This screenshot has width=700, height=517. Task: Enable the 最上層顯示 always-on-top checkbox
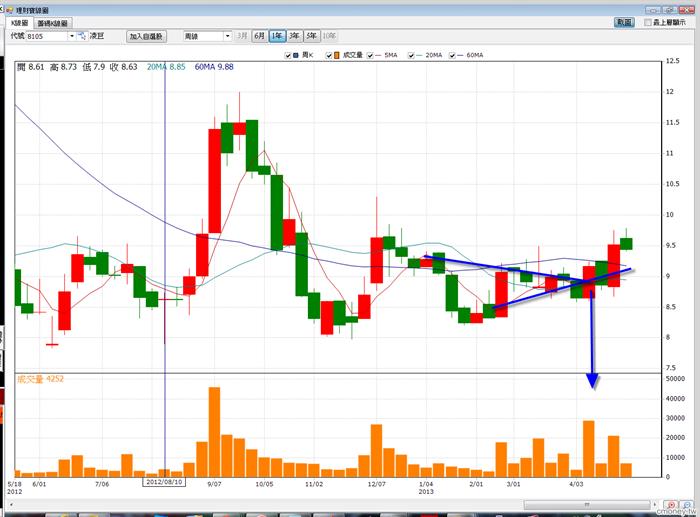pos(647,21)
